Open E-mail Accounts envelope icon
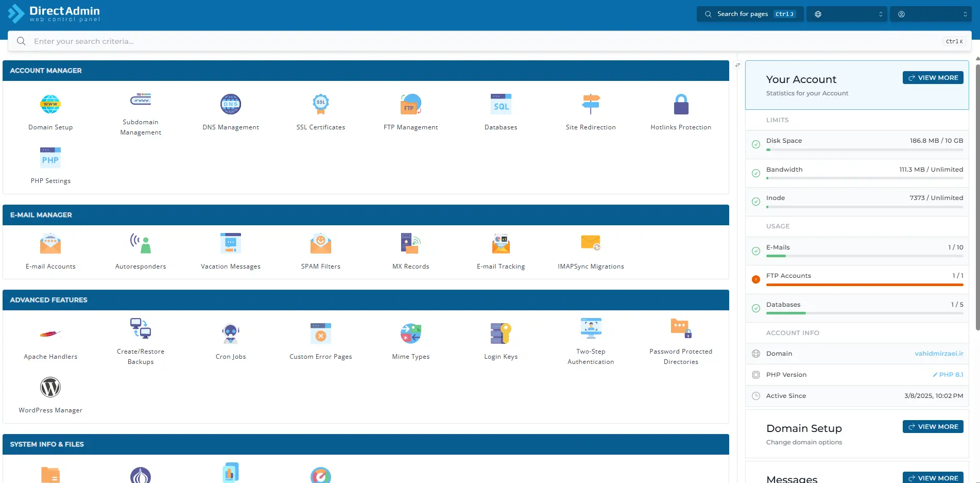 pyautogui.click(x=50, y=243)
